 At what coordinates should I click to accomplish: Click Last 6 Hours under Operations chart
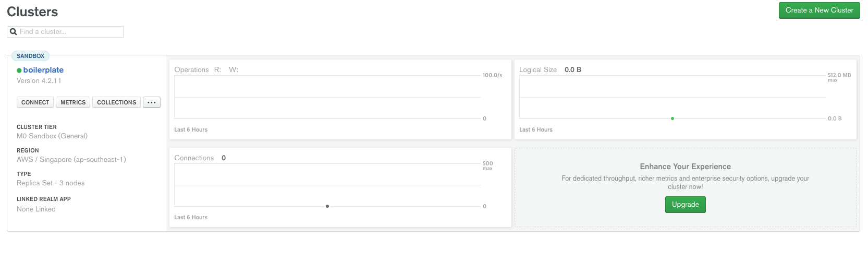(191, 129)
